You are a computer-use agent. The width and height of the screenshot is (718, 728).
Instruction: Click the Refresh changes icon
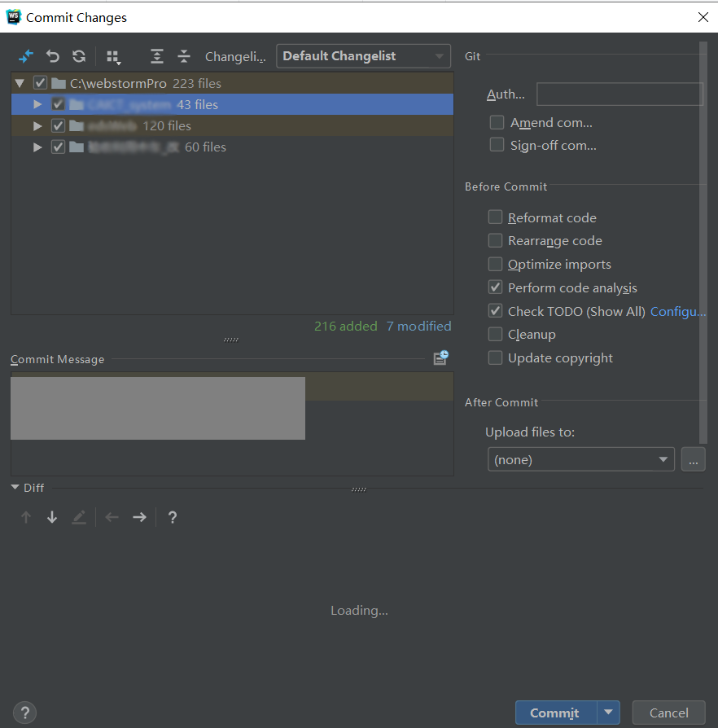[79, 56]
